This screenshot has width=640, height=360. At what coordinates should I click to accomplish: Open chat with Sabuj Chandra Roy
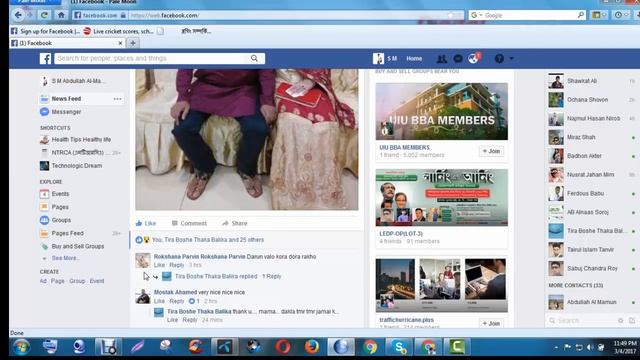tap(592, 269)
